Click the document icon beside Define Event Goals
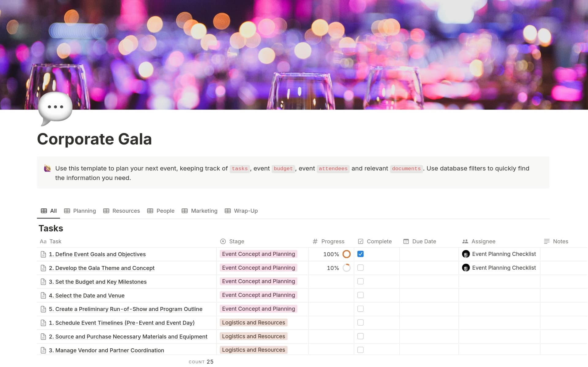The width and height of the screenshot is (588, 367). coord(43,254)
